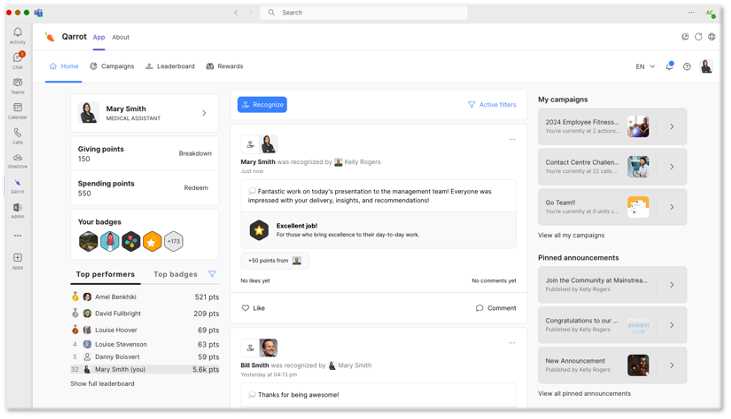Select Qarrot app in sidebar

18,185
